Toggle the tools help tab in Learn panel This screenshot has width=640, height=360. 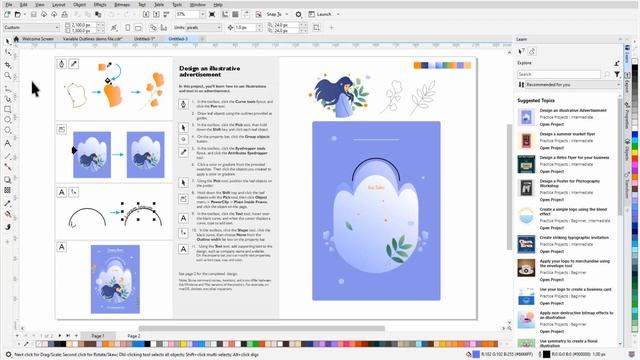pyautogui.click(x=521, y=51)
